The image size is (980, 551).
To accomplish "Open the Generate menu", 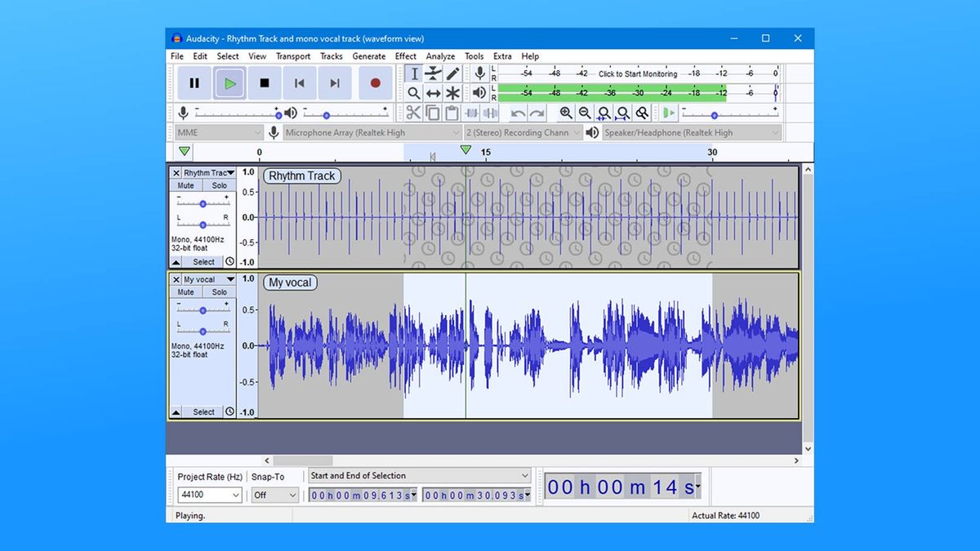I will point(369,56).
